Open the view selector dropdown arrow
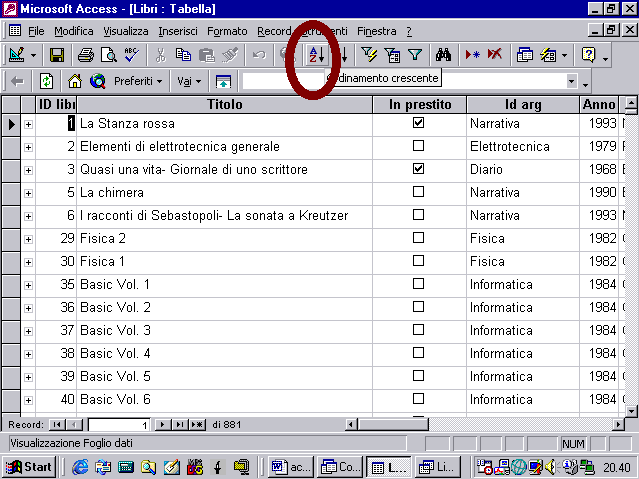 pyautogui.click(x=33, y=55)
